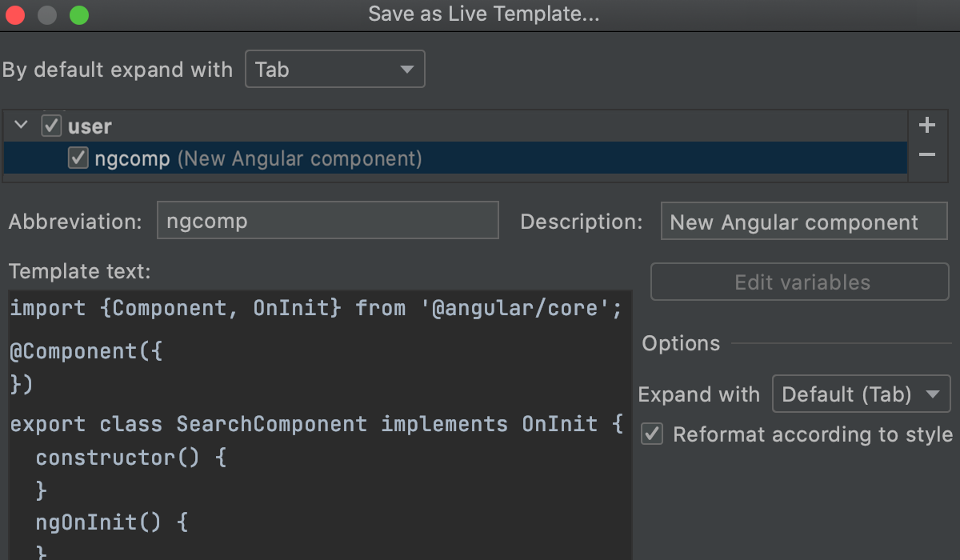The width and height of the screenshot is (960, 560).
Task: Maximize the dialog with the green button
Action: [78, 15]
